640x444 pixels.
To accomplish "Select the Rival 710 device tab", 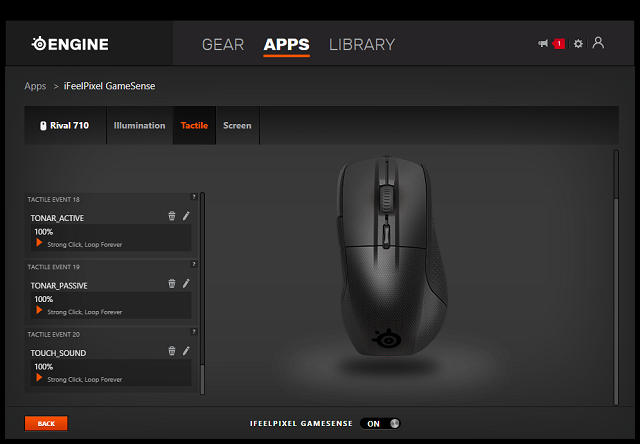I will [x=65, y=125].
